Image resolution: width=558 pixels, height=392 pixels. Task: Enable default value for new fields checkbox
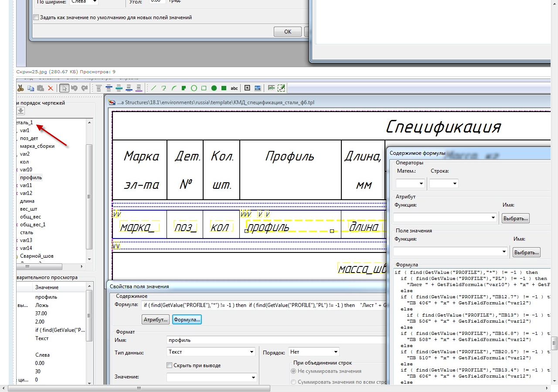click(x=36, y=17)
